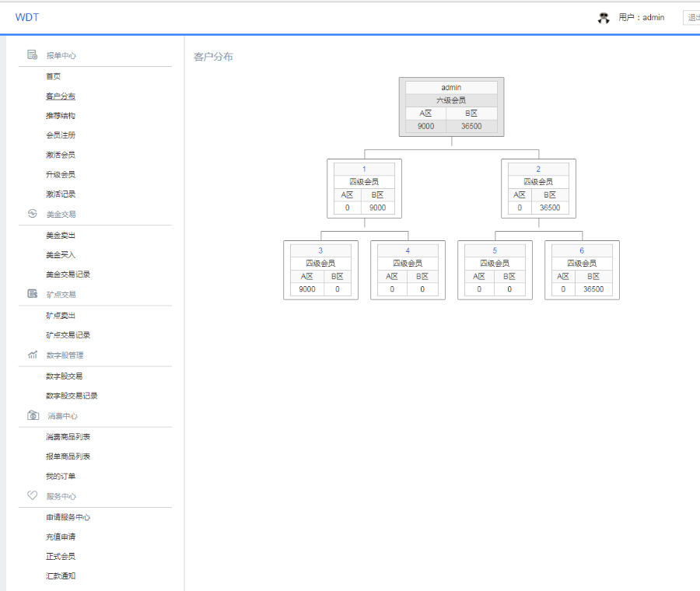Open member node 3 in tree

tap(320, 251)
